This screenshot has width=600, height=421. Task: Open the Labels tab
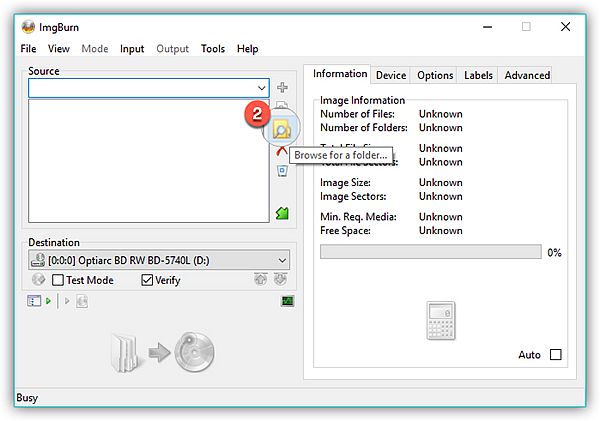478,75
